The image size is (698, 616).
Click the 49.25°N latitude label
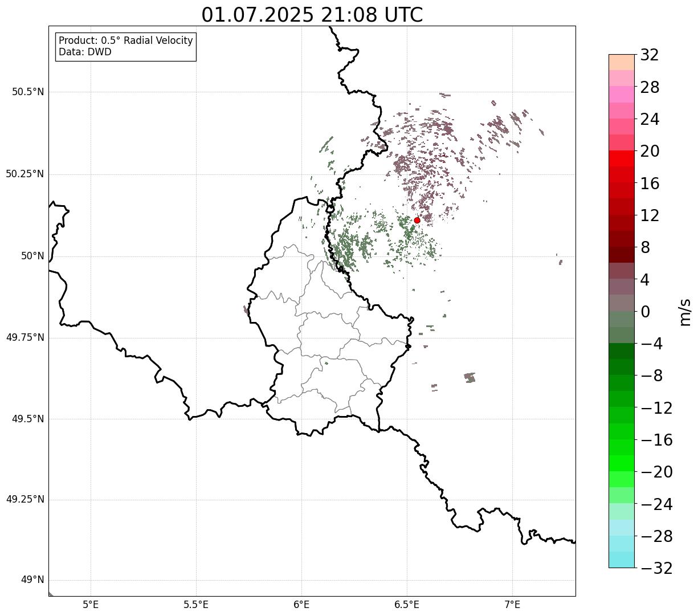(x=25, y=499)
